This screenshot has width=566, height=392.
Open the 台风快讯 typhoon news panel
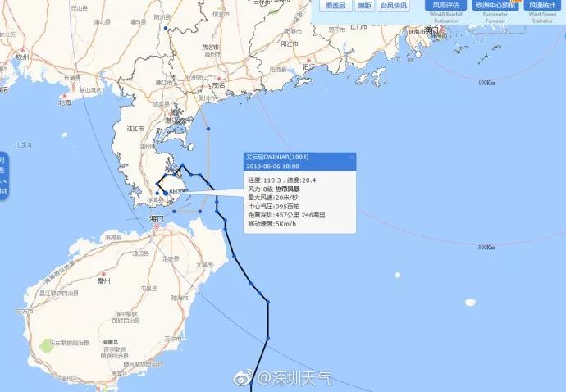click(x=393, y=6)
